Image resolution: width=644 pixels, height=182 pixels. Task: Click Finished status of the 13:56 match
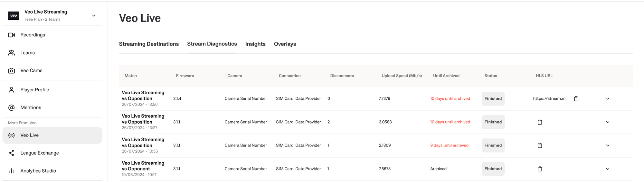tap(493, 98)
